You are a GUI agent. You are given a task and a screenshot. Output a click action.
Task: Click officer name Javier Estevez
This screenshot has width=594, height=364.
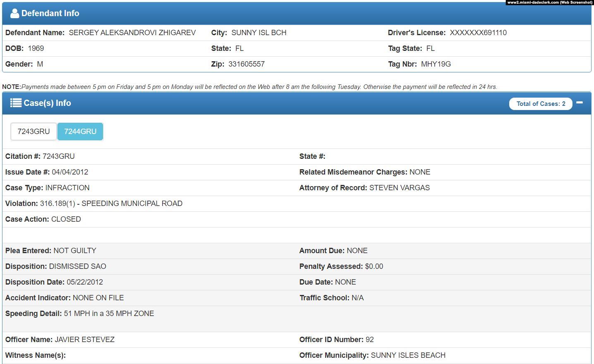tap(84, 340)
